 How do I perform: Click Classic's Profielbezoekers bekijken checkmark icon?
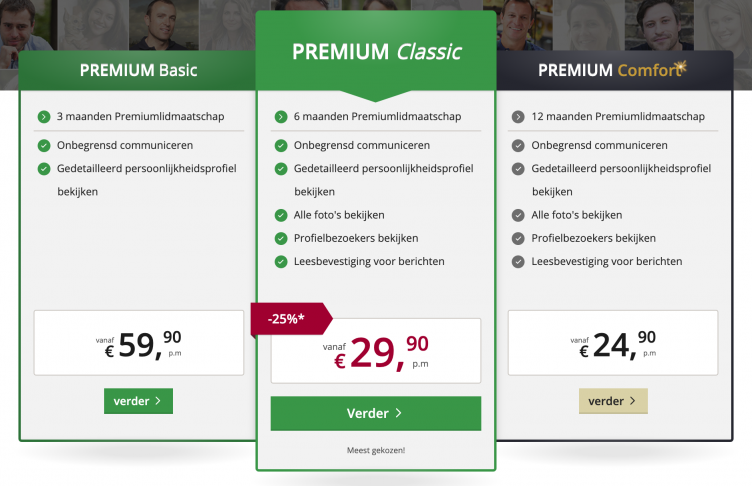pyautogui.click(x=281, y=238)
